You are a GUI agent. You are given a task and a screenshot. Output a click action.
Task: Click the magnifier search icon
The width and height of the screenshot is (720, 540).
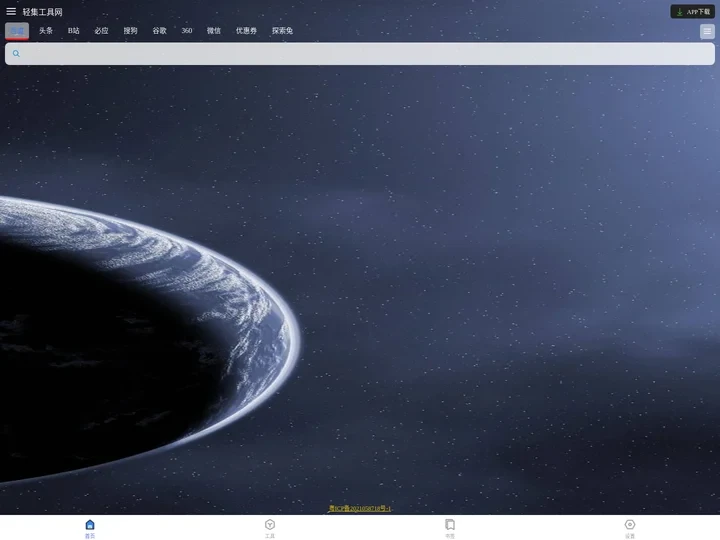tap(16, 54)
